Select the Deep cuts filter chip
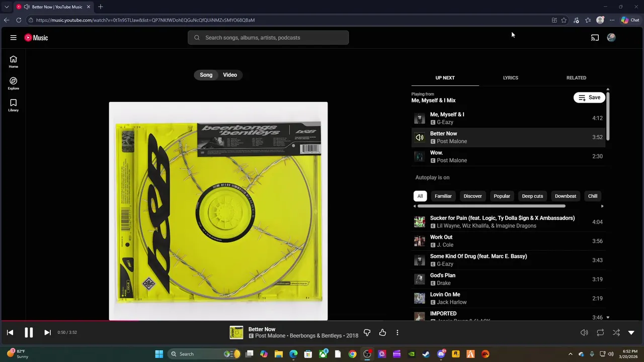644x362 pixels. [532, 196]
